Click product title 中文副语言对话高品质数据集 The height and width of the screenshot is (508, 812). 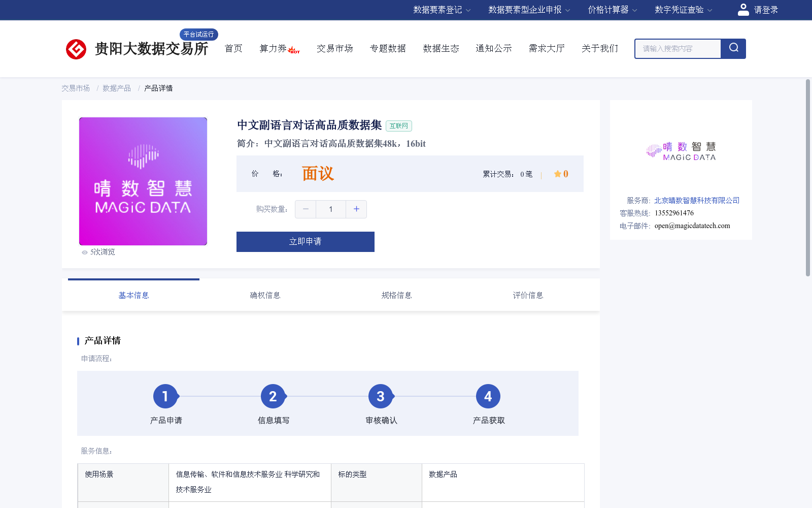click(310, 125)
